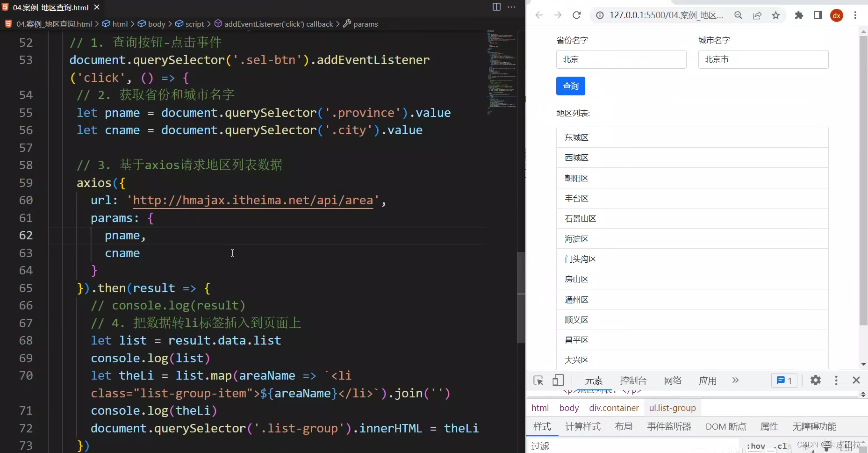Switch to the 控制台 panel
868x453 pixels.
[x=633, y=380]
